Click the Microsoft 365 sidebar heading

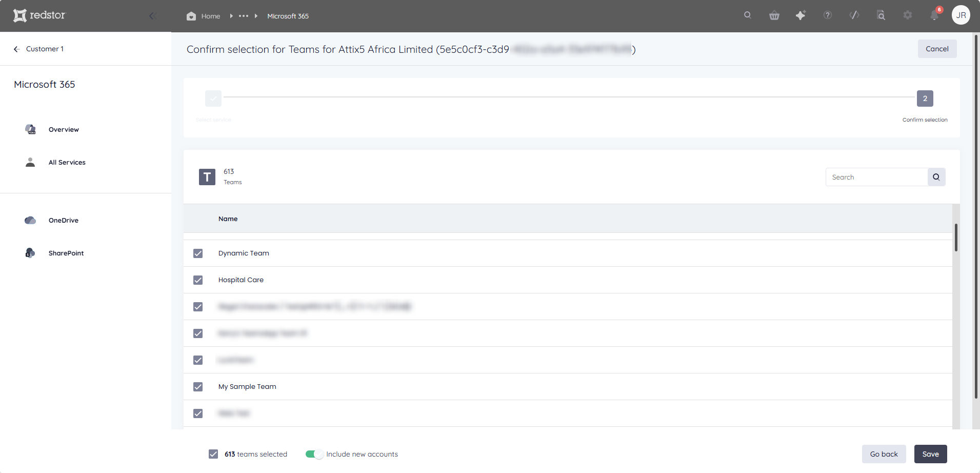point(45,84)
